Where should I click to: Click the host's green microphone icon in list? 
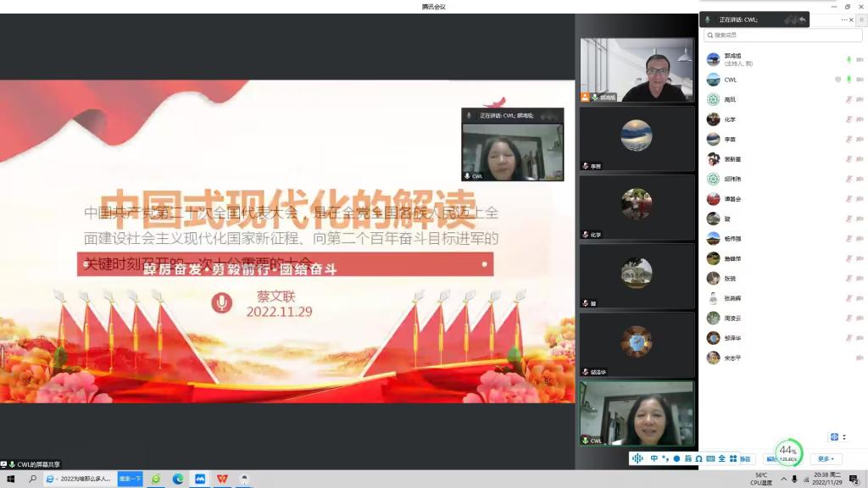[x=849, y=59]
